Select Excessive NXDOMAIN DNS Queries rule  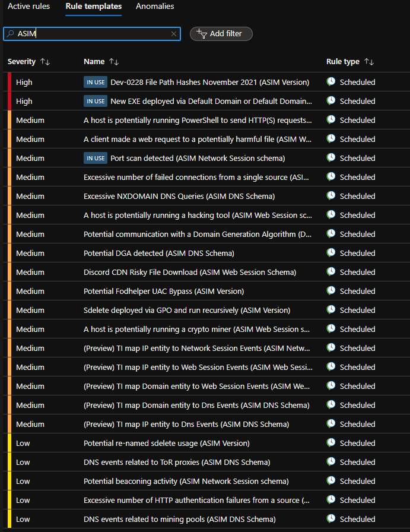click(179, 196)
